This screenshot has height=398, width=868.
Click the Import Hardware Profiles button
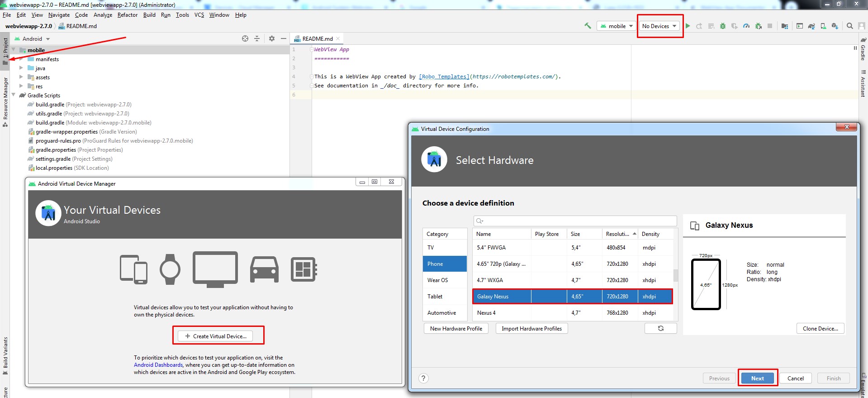coord(531,328)
